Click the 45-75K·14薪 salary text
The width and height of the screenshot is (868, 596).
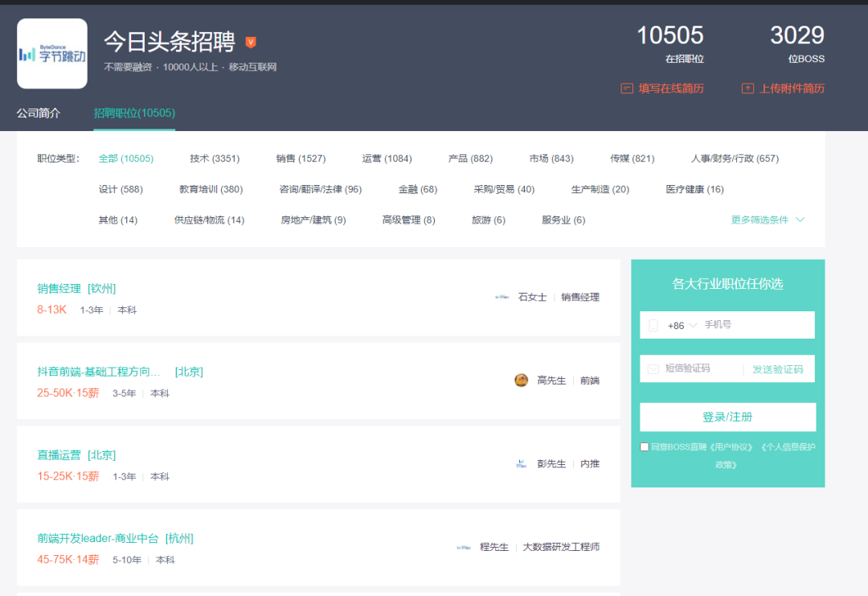tap(68, 560)
